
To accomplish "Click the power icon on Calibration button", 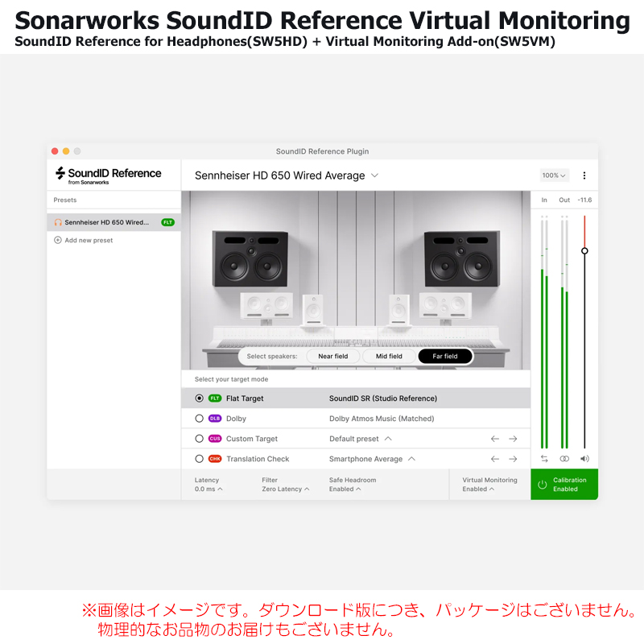I will point(543,484).
